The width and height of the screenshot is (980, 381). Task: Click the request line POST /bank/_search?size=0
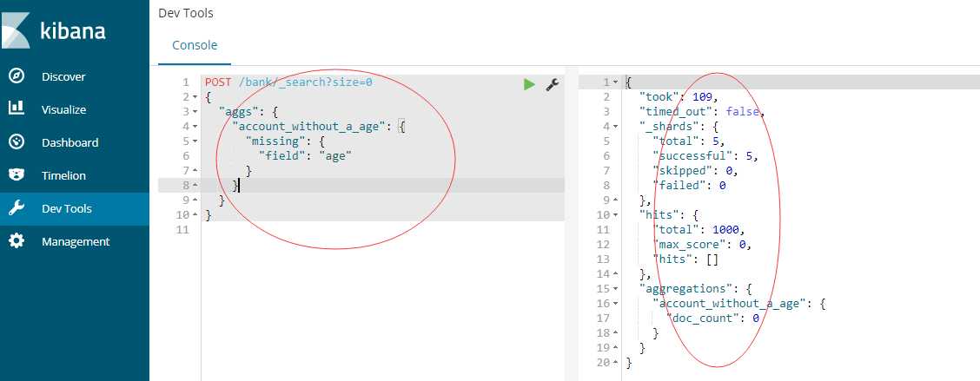pyautogui.click(x=288, y=82)
